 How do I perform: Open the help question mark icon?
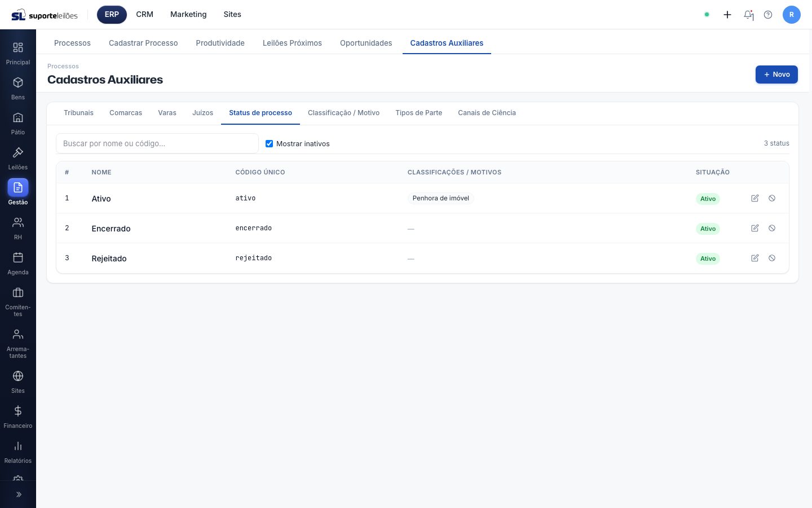click(x=768, y=15)
